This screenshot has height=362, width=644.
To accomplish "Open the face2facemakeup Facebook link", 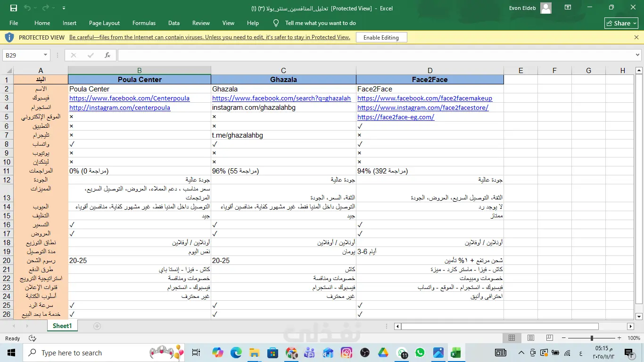I will (x=425, y=99).
